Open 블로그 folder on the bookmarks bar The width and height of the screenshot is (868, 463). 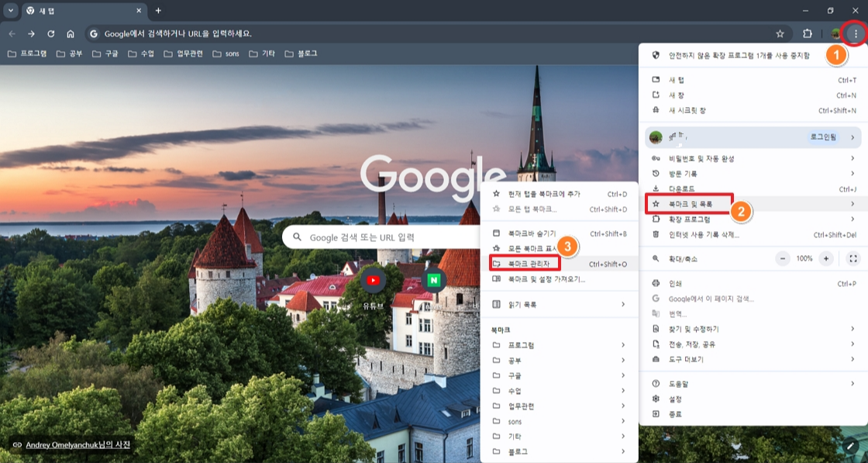click(x=301, y=54)
